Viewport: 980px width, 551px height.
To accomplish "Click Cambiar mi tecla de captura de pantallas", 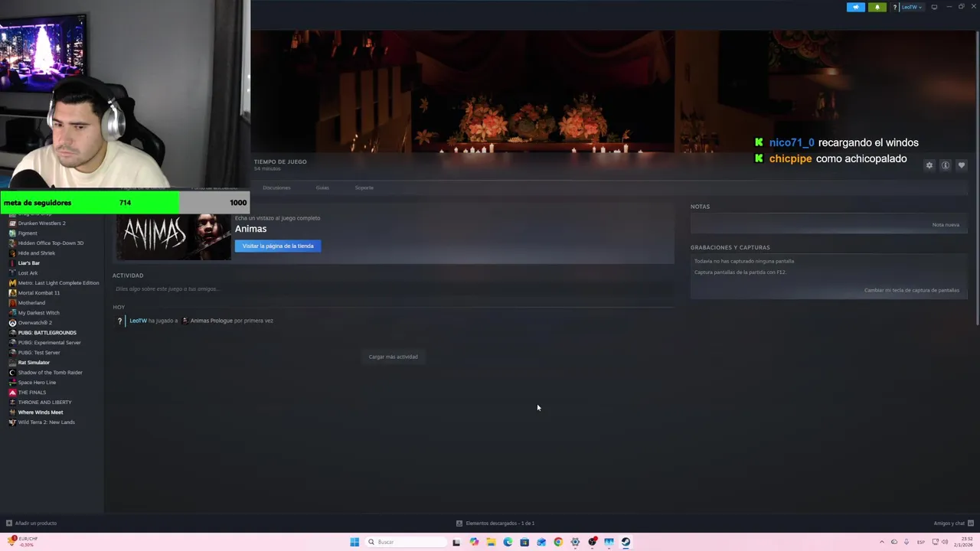I will (x=912, y=290).
